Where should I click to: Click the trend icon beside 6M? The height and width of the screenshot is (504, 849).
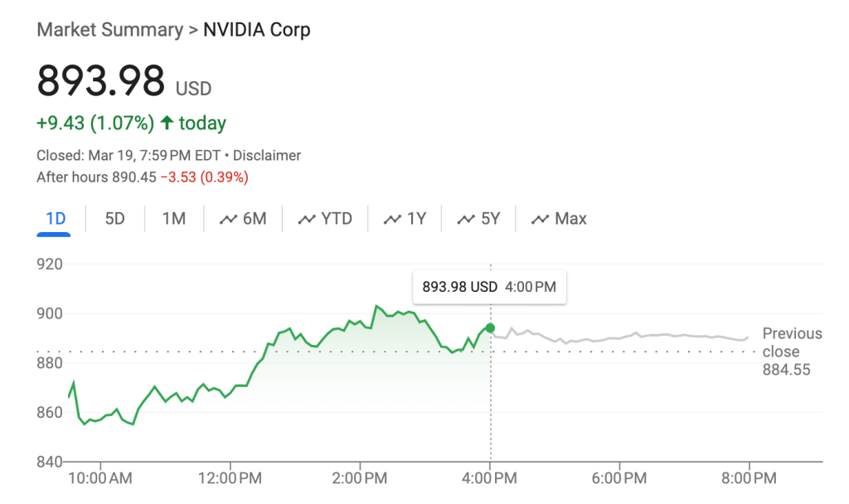[228, 220]
